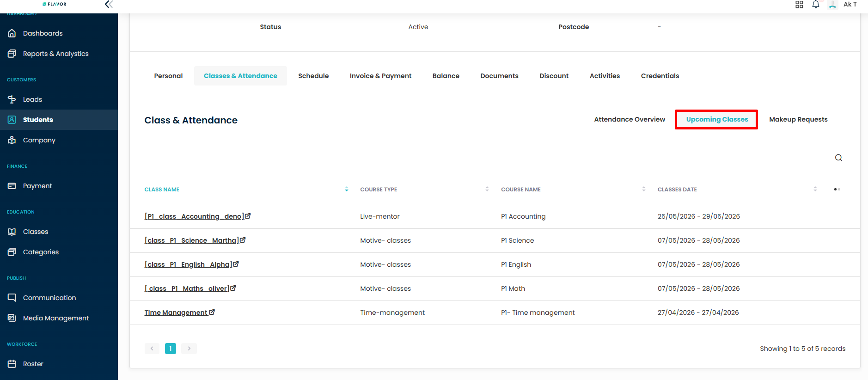
Task: Open external link icon for P1_class_Accounting_deno
Action: tap(248, 216)
